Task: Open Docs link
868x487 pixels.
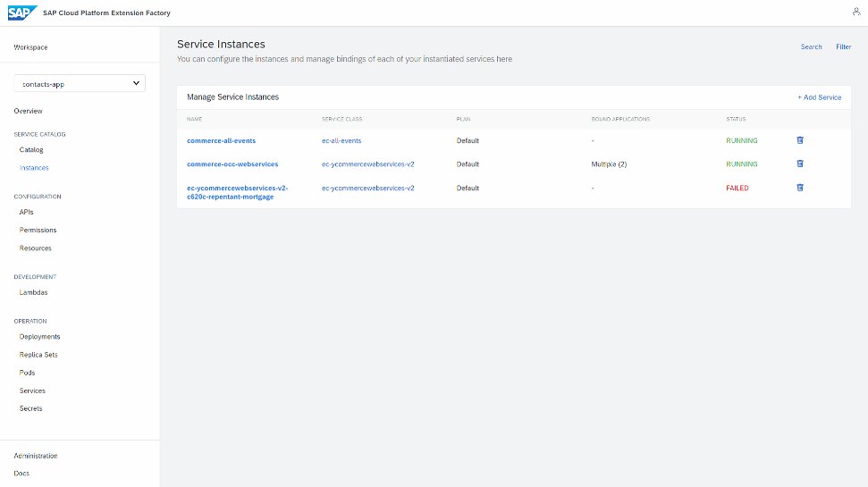Action: point(21,474)
